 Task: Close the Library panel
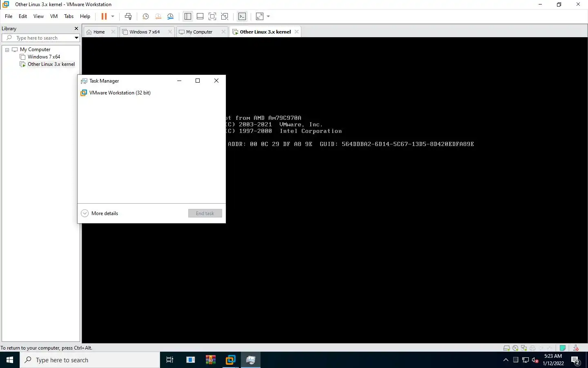(x=76, y=29)
